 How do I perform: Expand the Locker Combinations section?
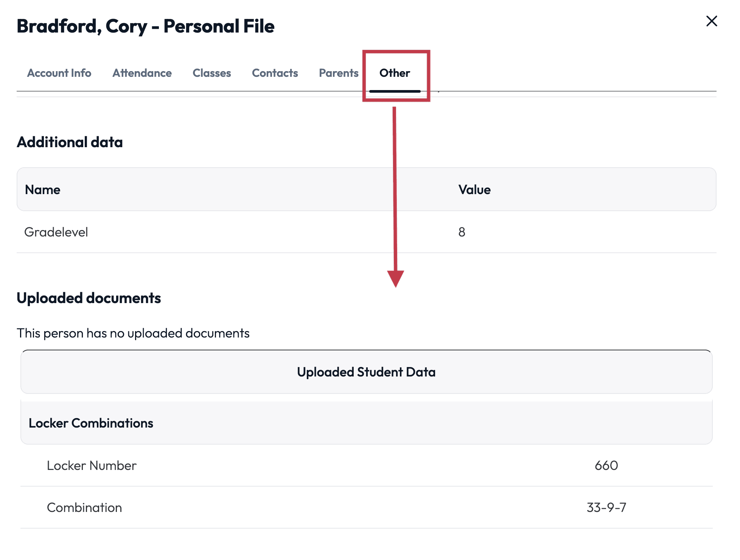coord(91,423)
